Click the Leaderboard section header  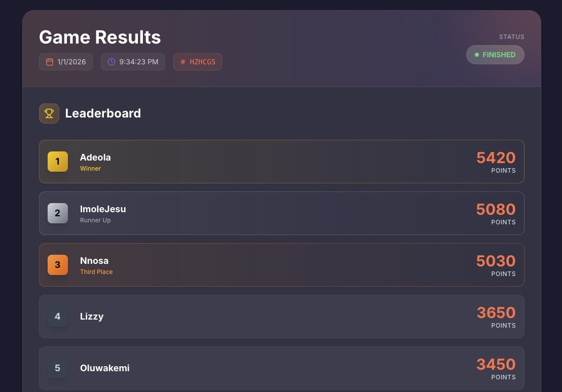103,113
